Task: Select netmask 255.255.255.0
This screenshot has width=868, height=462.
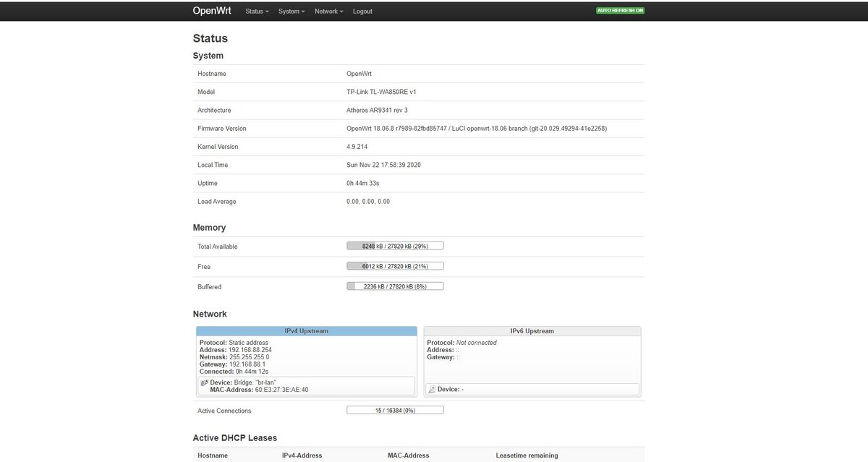Action: click(248, 357)
